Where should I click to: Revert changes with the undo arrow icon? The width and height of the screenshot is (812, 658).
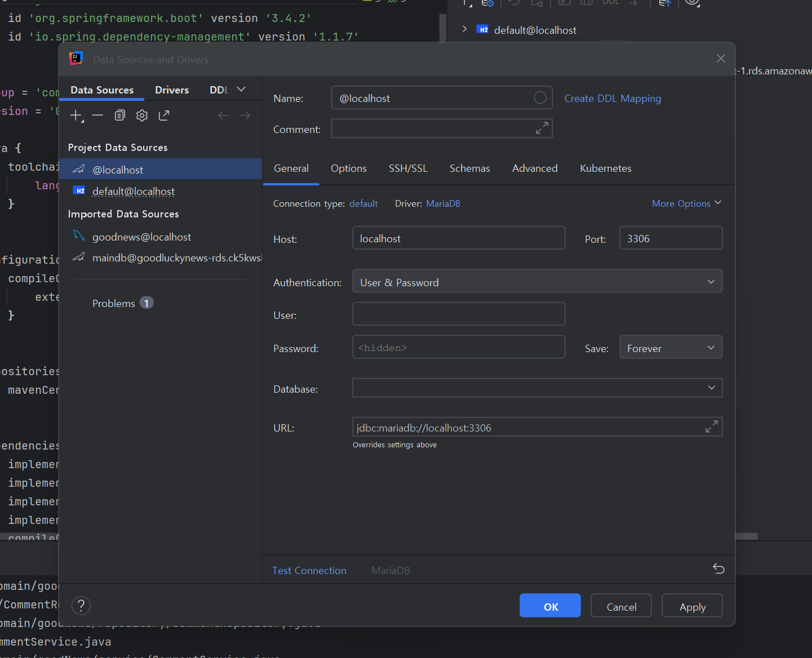[x=718, y=568]
